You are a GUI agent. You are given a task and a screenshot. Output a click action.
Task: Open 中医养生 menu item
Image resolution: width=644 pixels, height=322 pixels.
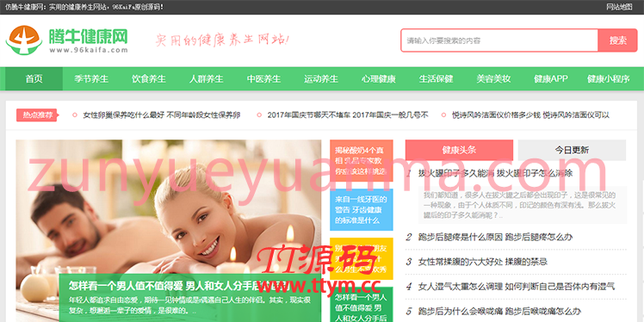(263, 79)
